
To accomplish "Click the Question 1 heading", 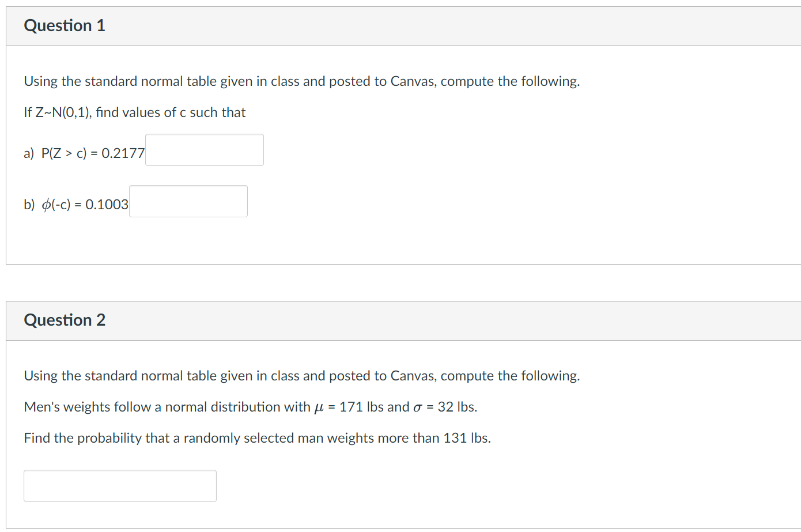I will 65,26.
